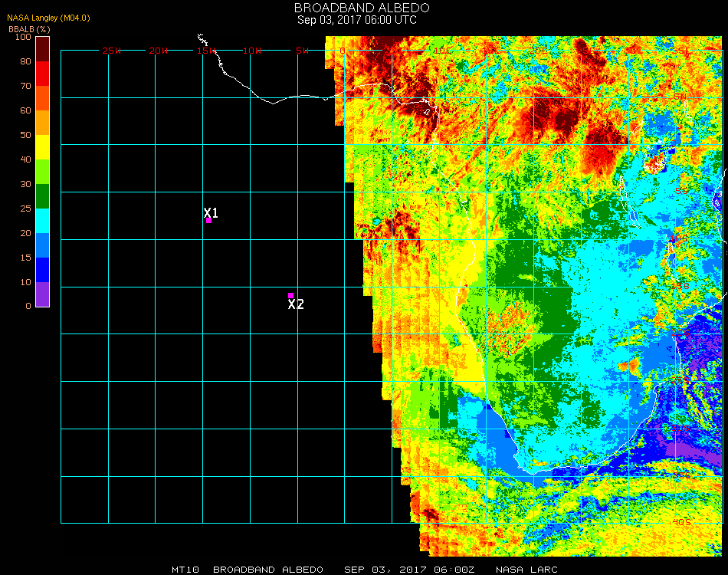
Task: Click the '60' colorbar scale value
Action: tap(25, 110)
